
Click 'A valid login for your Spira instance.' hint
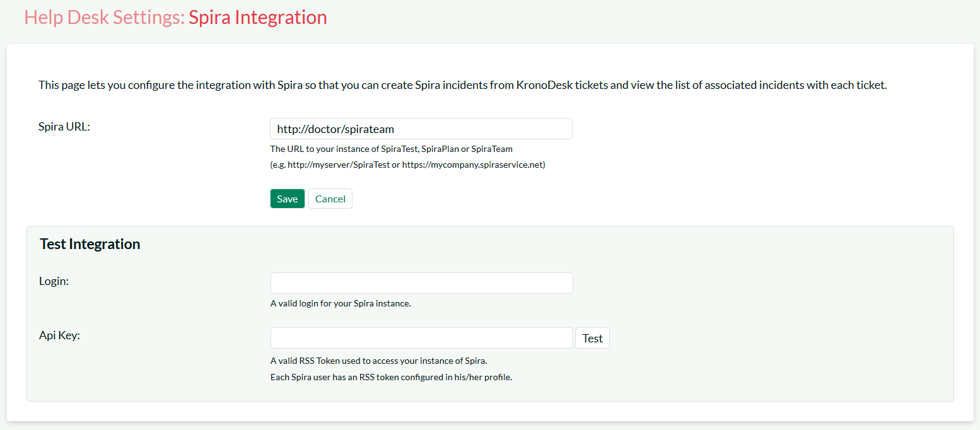(341, 303)
